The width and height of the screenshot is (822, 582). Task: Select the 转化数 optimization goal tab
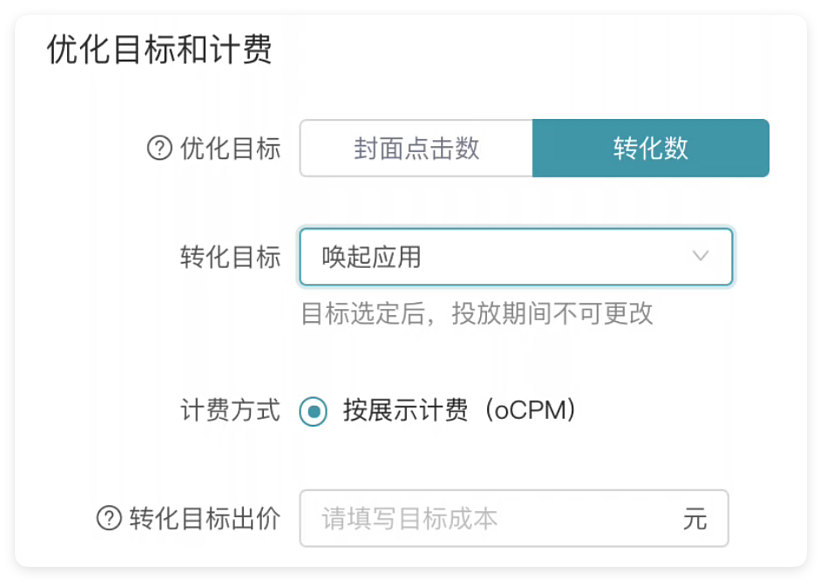(650, 148)
